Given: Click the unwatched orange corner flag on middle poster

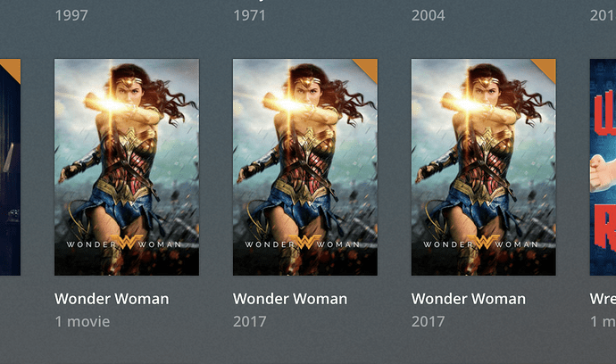Looking at the screenshot, I should [369, 68].
